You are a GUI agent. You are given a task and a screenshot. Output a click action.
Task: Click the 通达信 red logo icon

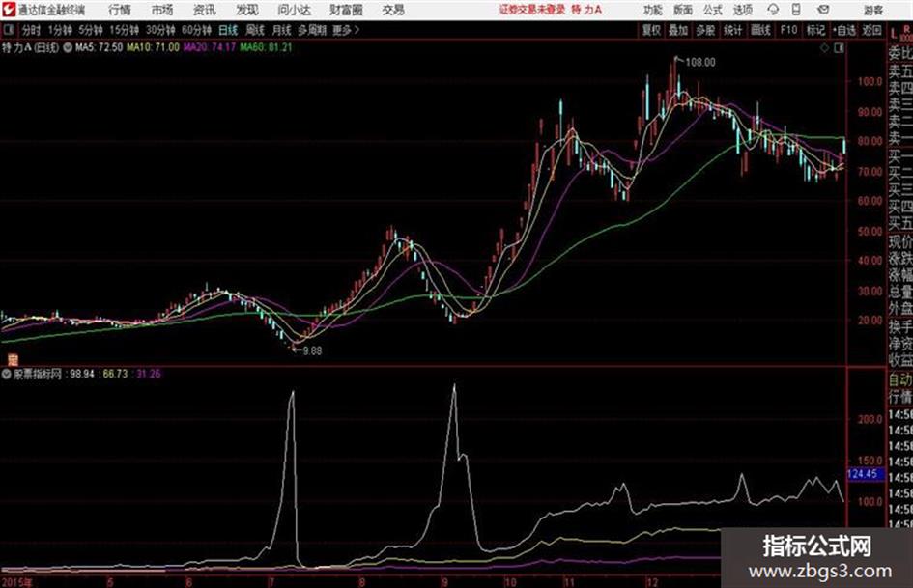(9, 10)
